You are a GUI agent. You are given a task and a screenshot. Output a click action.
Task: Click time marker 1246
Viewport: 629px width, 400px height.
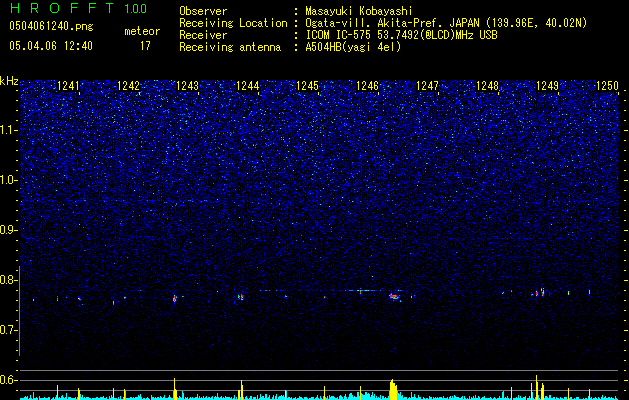368,86
